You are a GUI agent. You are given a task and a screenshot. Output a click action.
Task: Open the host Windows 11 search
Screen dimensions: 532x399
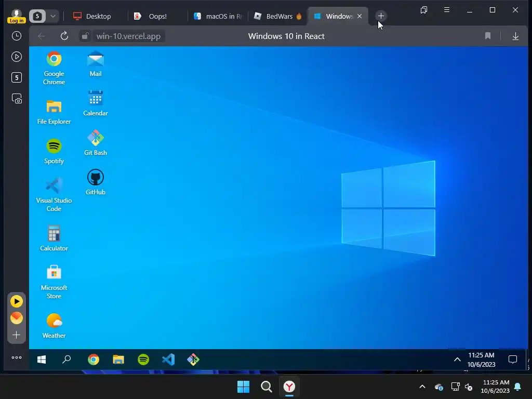click(x=267, y=387)
